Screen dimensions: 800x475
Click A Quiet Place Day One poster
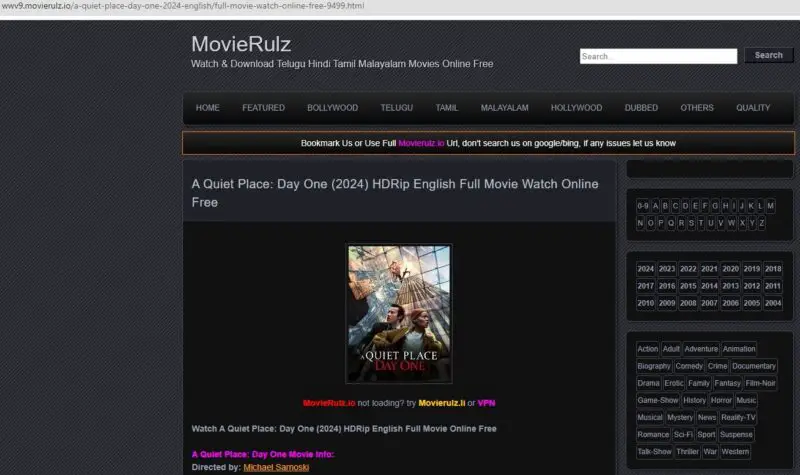point(399,313)
